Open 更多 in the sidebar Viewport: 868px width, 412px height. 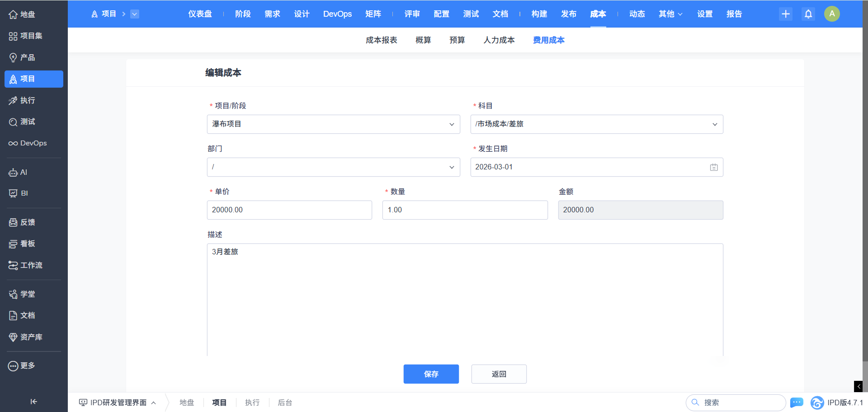[33, 365]
